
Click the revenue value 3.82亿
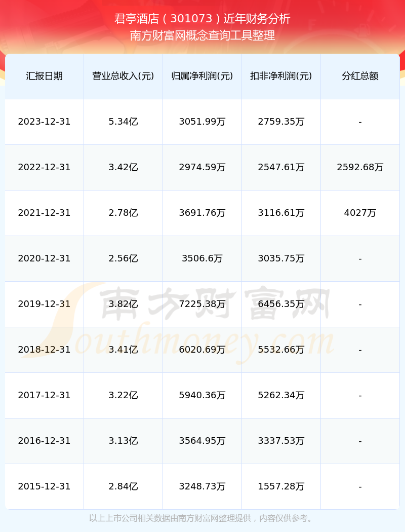coord(124,304)
